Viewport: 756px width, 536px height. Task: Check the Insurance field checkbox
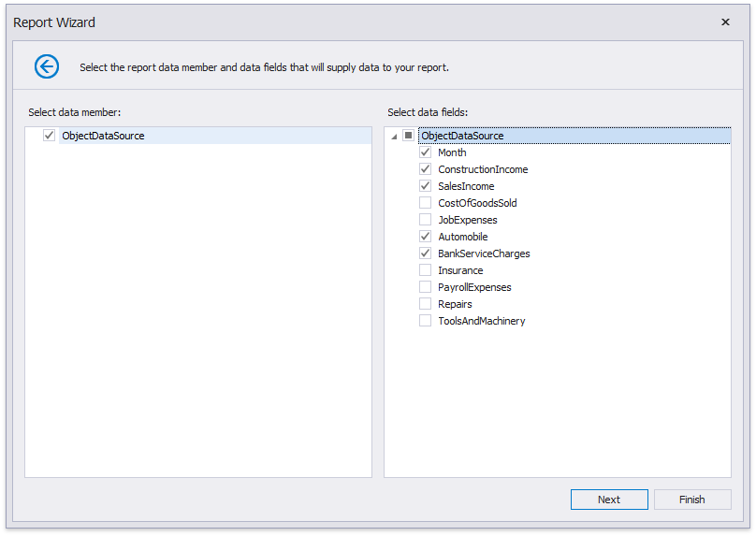tap(426, 270)
